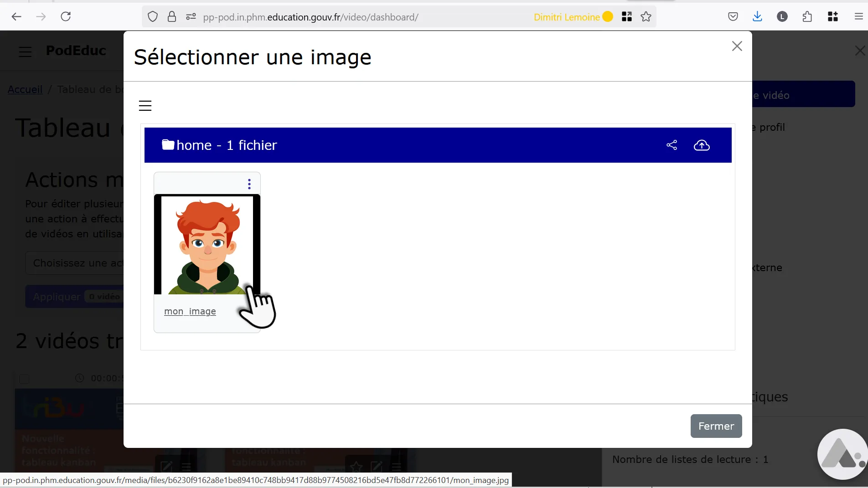Click the mon_image file name link

[x=190, y=311]
